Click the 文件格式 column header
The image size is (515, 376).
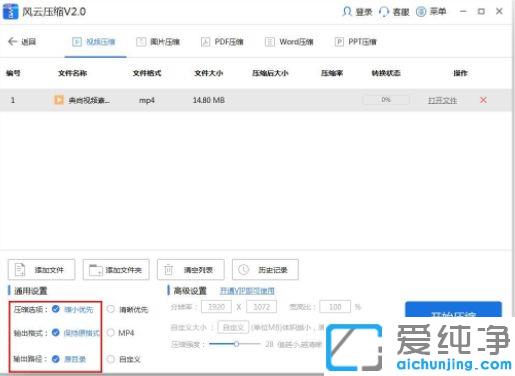point(147,73)
